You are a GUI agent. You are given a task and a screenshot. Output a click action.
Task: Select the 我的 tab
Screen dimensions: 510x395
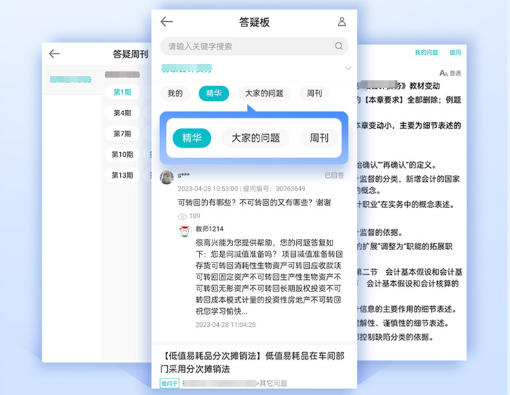175,93
